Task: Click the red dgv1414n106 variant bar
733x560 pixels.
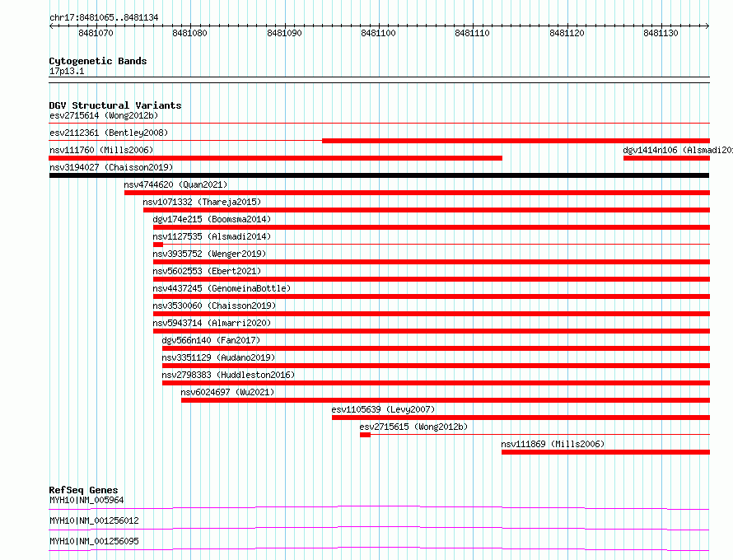Action: point(666,158)
